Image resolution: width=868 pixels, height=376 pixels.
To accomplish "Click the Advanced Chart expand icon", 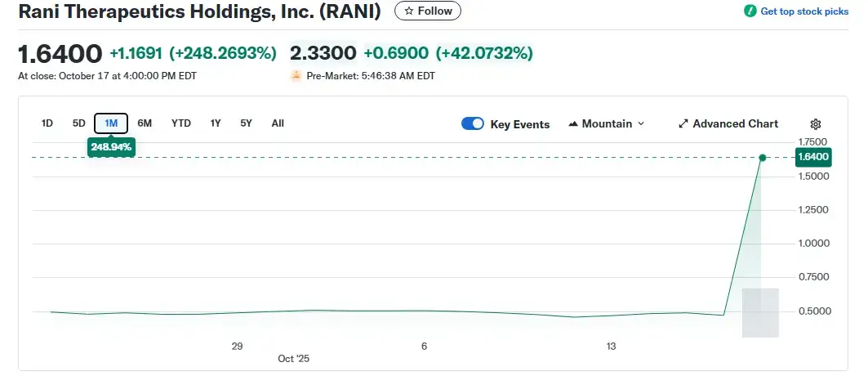I will tap(683, 124).
